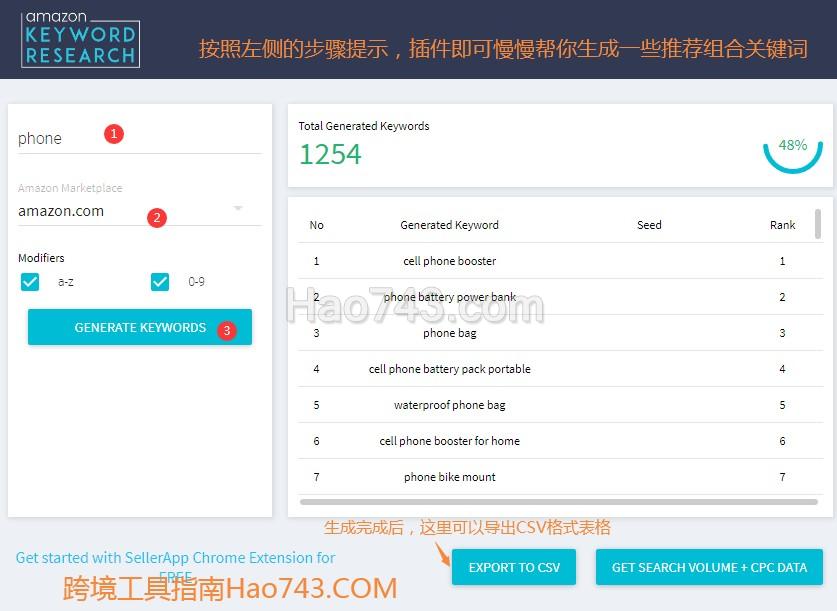Select the keyword cell phone booster
Screen dimensions: 837x611
pos(449,261)
